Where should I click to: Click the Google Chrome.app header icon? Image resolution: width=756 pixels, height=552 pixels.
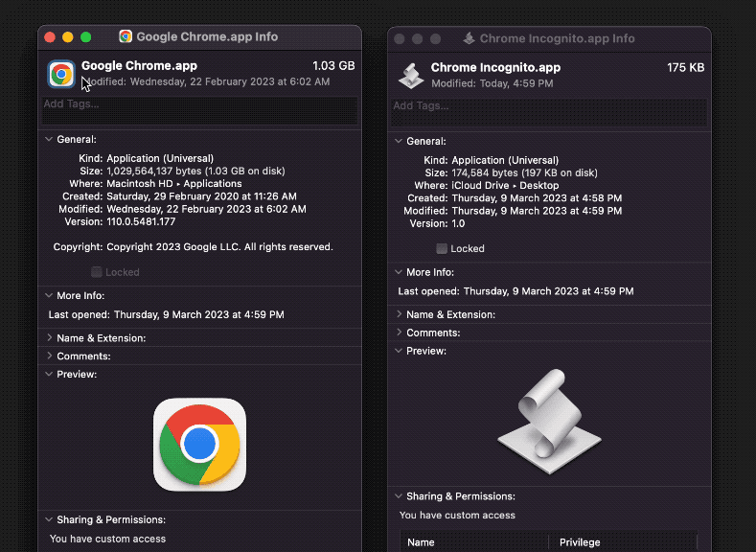click(61, 74)
